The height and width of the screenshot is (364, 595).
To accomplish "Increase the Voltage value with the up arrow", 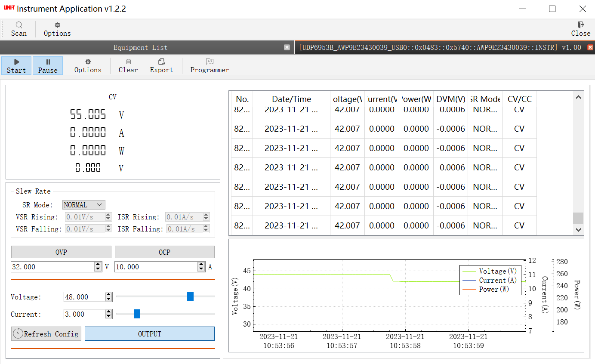I will click(109, 295).
